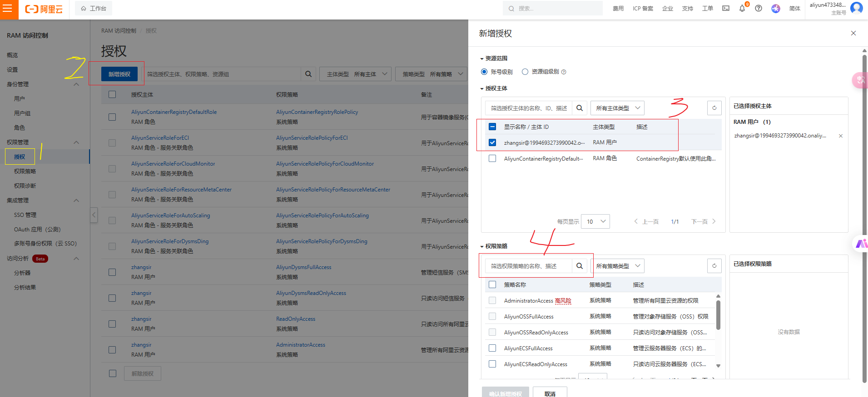Image resolution: width=868 pixels, height=397 pixels.
Task: Open the Cloud Shell terminal icon
Action: 726,8
